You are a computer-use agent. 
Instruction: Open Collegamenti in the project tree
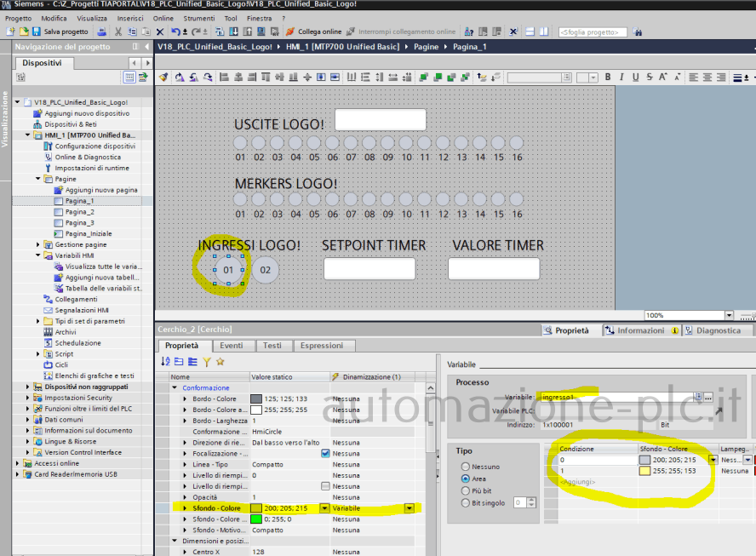[76, 299]
